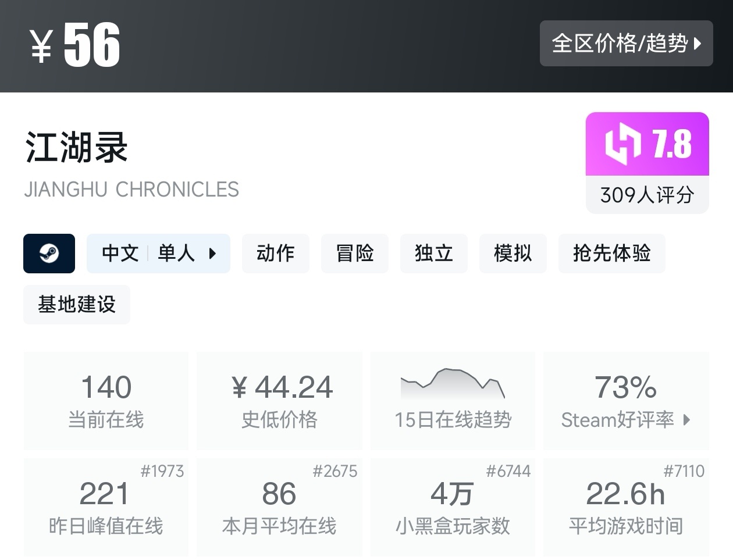Click the 本月平均在线 86 card
The height and width of the screenshot is (560, 733).
coord(279,507)
